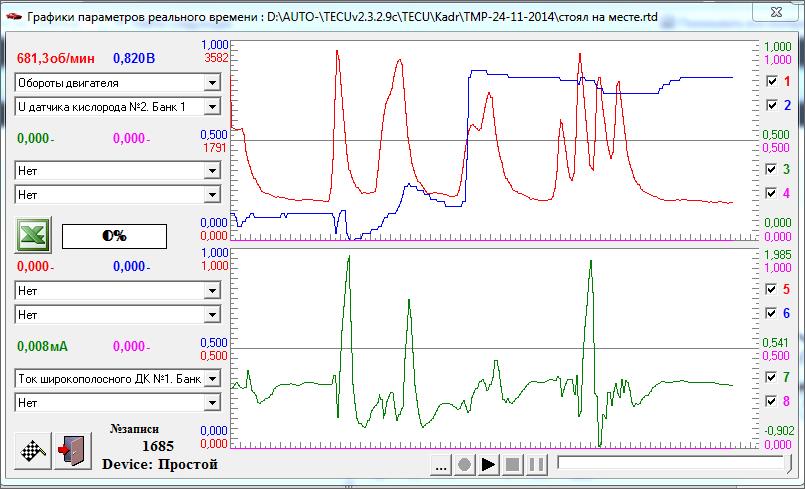805x489 pixels.
Task: Disable graph channel 5 checkbox
Action: 771,289
